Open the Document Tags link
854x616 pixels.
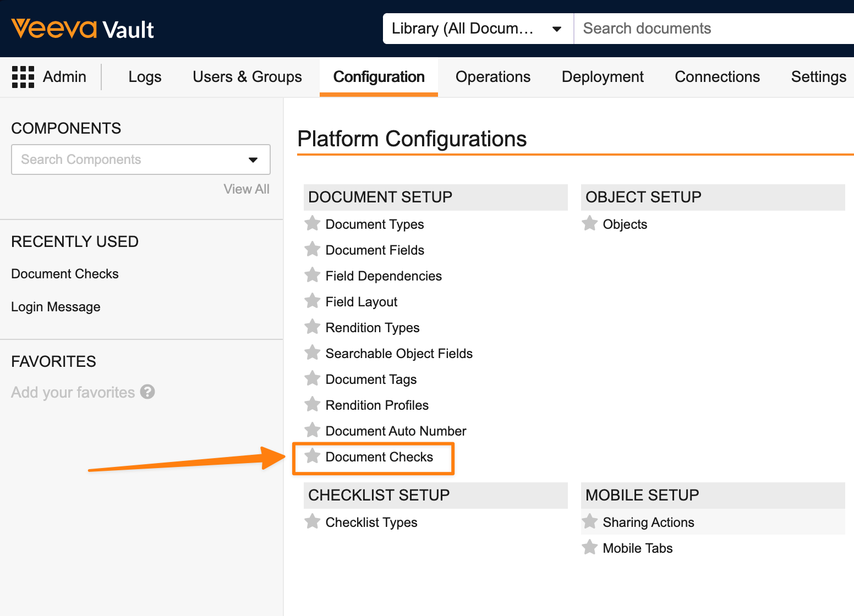(371, 380)
